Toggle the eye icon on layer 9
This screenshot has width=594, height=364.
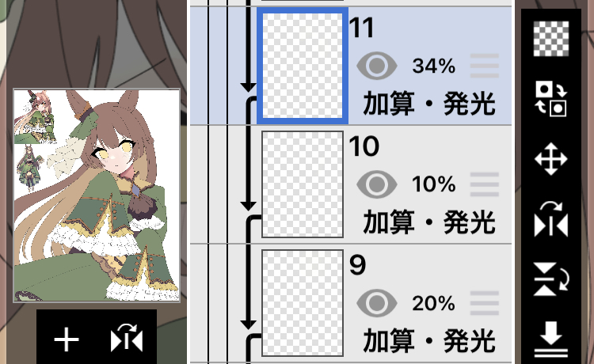(376, 303)
